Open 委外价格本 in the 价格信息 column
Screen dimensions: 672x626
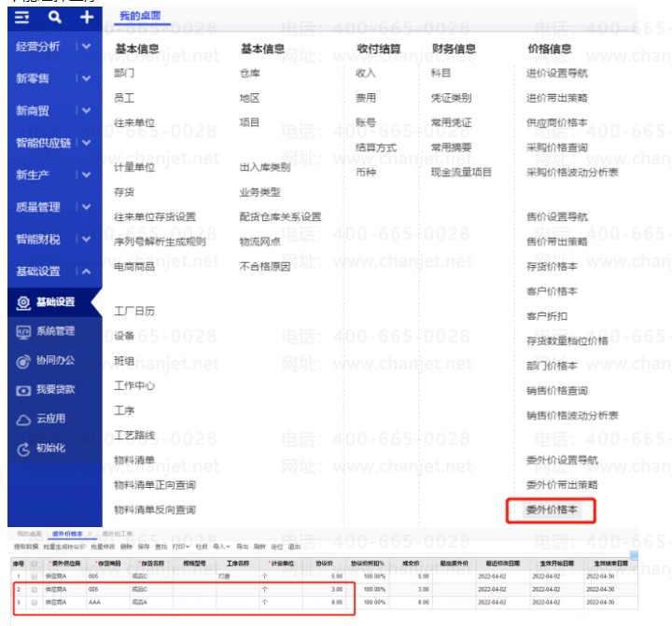point(552,510)
